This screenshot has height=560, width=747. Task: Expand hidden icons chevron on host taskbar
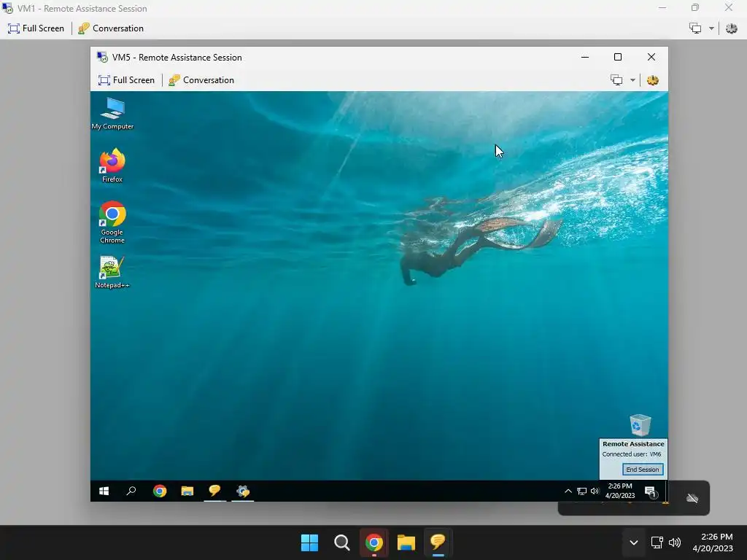coord(634,542)
